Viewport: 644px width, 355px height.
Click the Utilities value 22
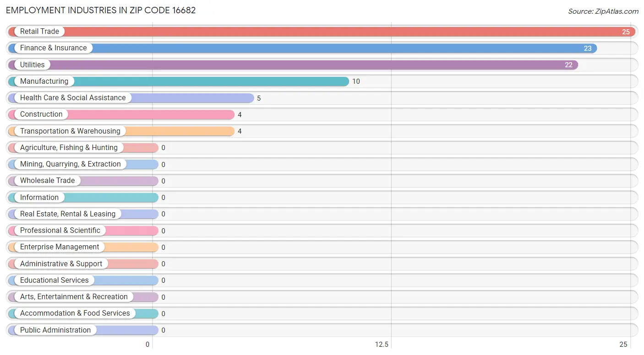tap(568, 65)
